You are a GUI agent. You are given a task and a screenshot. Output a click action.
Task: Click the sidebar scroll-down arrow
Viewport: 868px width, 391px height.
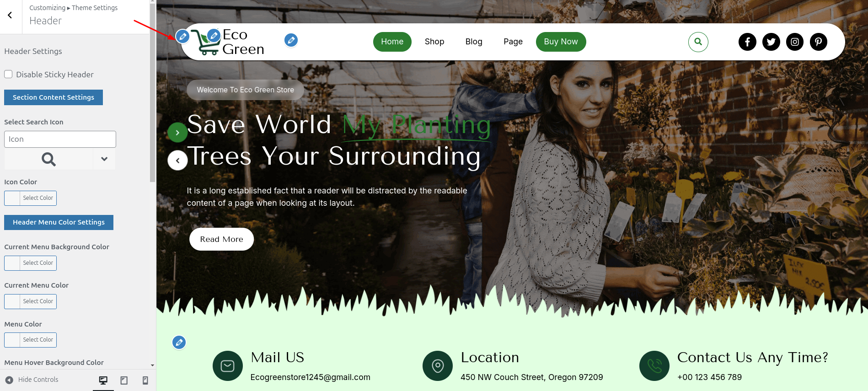[x=152, y=365]
